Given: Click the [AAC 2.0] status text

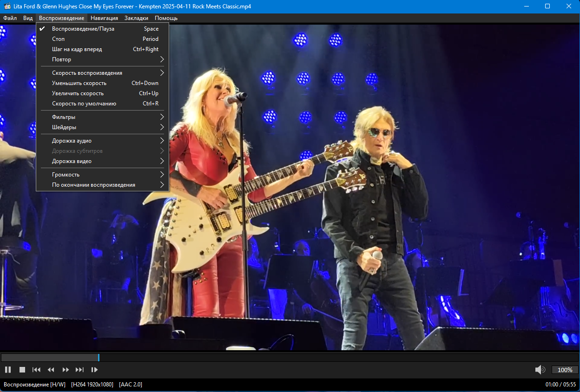Looking at the screenshot, I should 131,385.
